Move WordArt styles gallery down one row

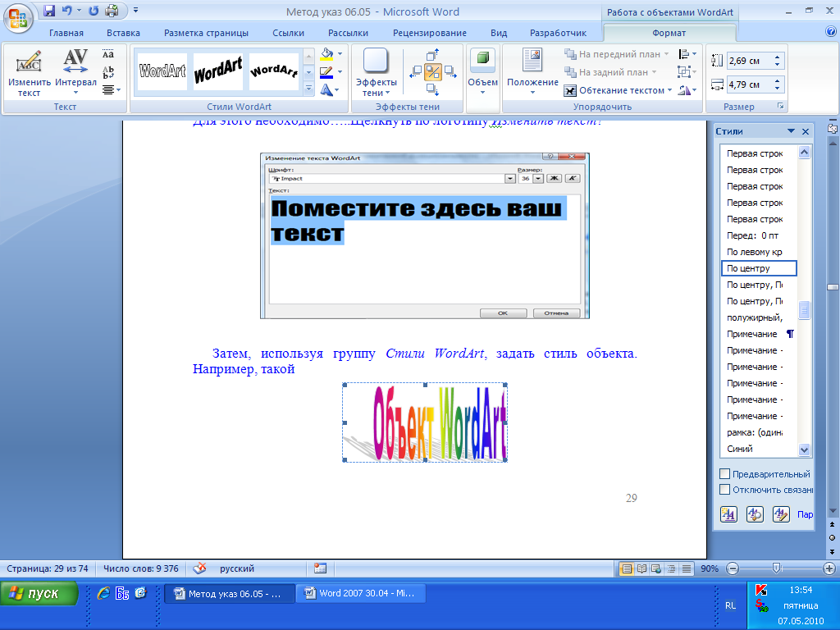coord(308,72)
